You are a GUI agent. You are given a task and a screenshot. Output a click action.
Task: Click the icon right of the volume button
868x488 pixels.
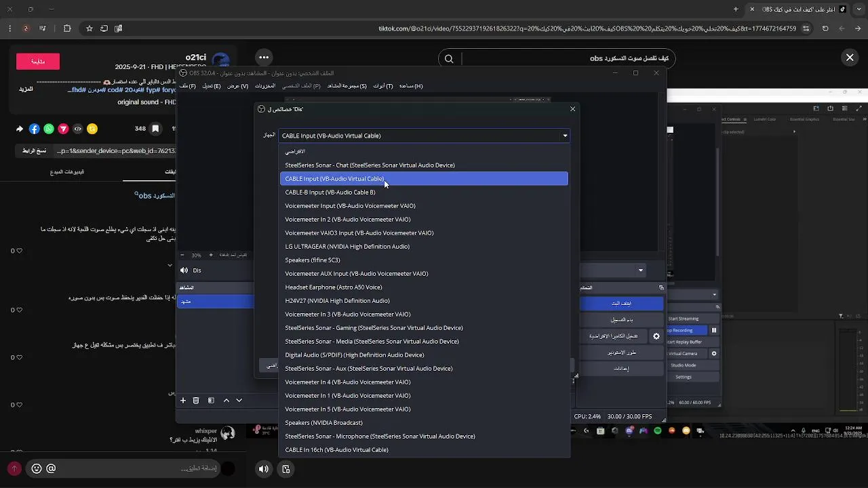click(x=286, y=469)
